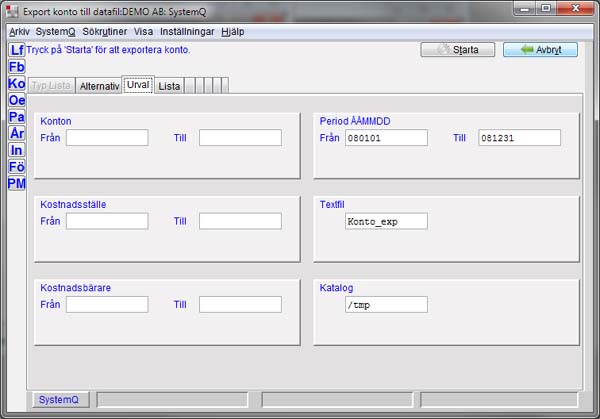Switch to the Alternativ tab
Image resolution: width=600 pixels, height=419 pixels.
(x=99, y=86)
